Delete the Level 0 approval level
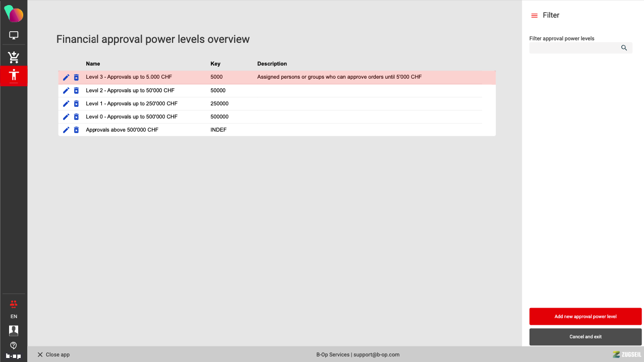644x362 pixels. pyautogui.click(x=76, y=117)
